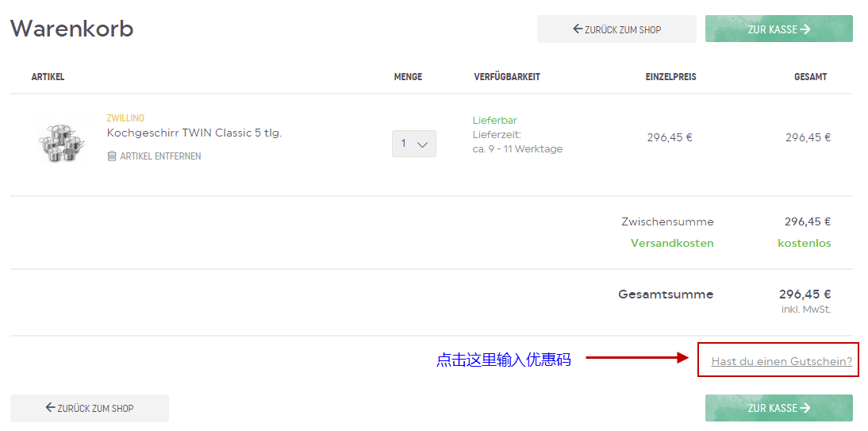Click the 'Lieferbar' availability text
The height and width of the screenshot is (431, 868).
coord(495,120)
